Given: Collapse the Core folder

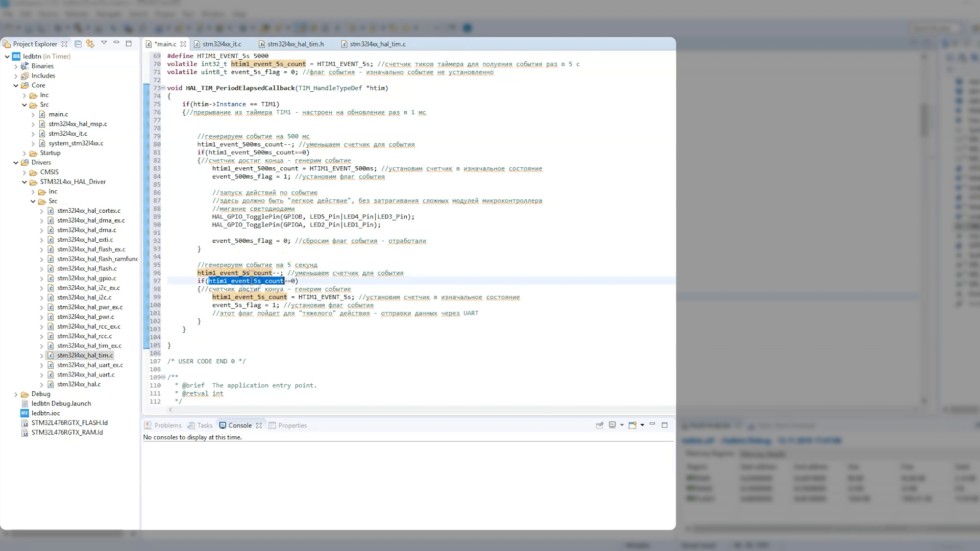Looking at the screenshot, I should pyautogui.click(x=16, y=86).
